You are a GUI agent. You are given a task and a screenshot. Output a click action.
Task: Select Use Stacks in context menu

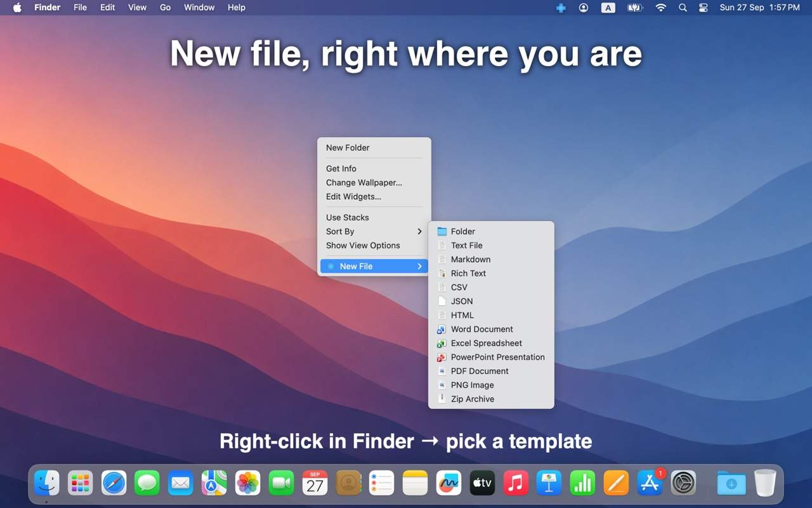click(374, 217)
